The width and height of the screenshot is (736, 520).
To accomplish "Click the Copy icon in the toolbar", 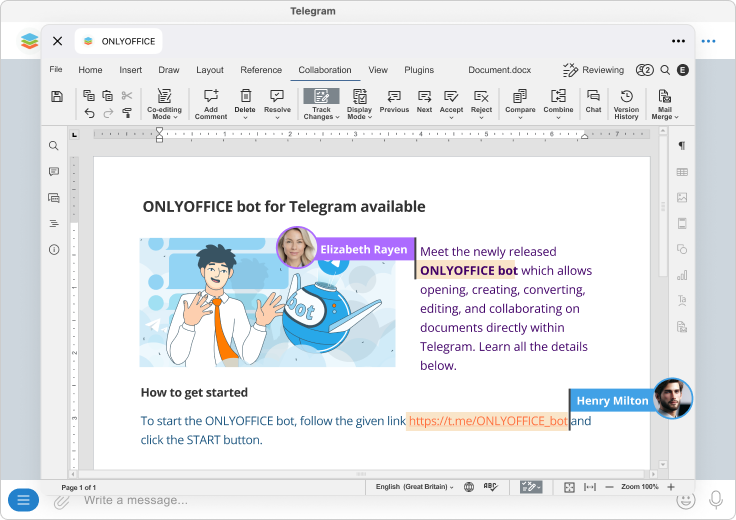I will (89, 95).
